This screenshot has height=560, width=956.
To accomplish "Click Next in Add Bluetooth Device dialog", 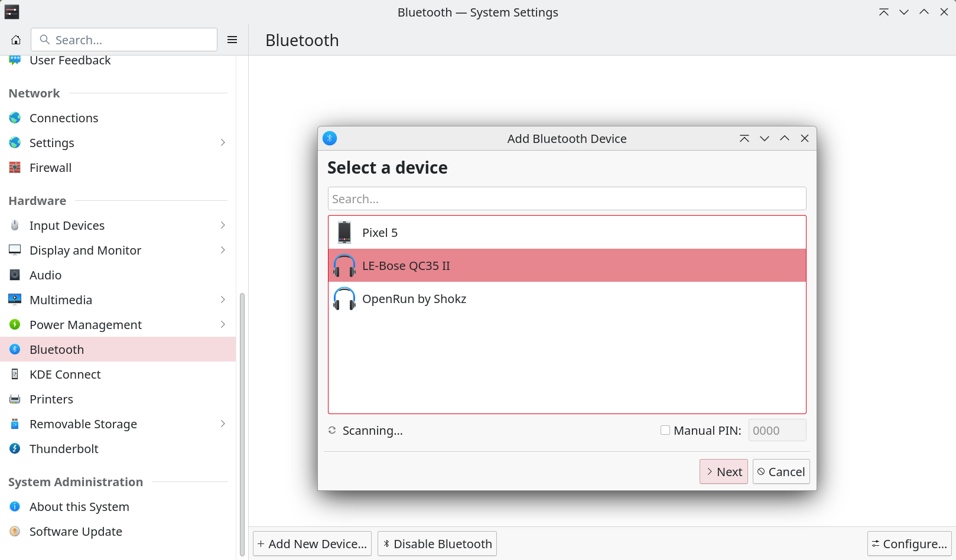I will pyautogui.click(x=724, y=471).
